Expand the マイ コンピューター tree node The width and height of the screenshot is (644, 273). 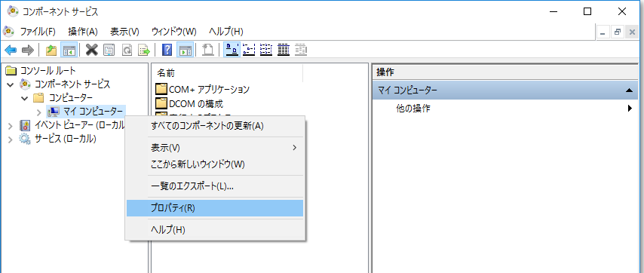point(39,112)
